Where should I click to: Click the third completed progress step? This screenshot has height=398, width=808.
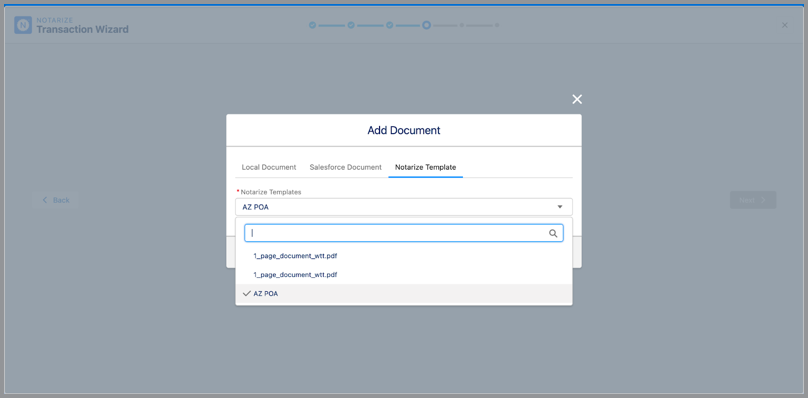(390, 25)
